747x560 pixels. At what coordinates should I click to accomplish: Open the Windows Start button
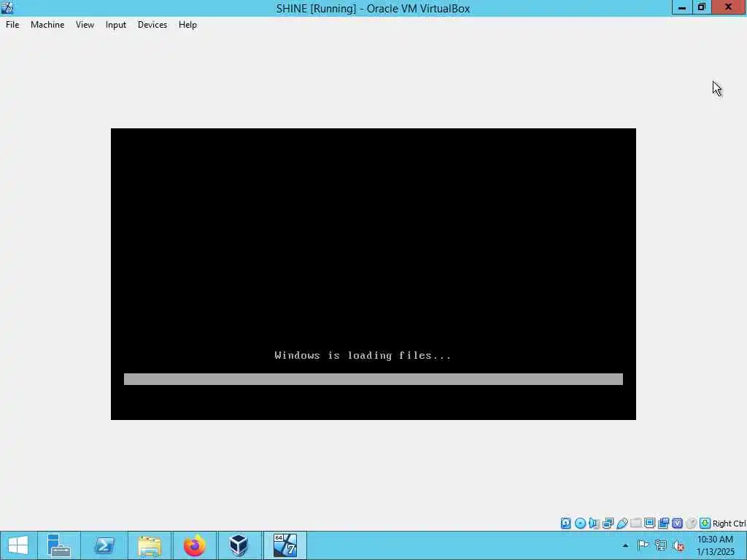click(x=18, y=545)
